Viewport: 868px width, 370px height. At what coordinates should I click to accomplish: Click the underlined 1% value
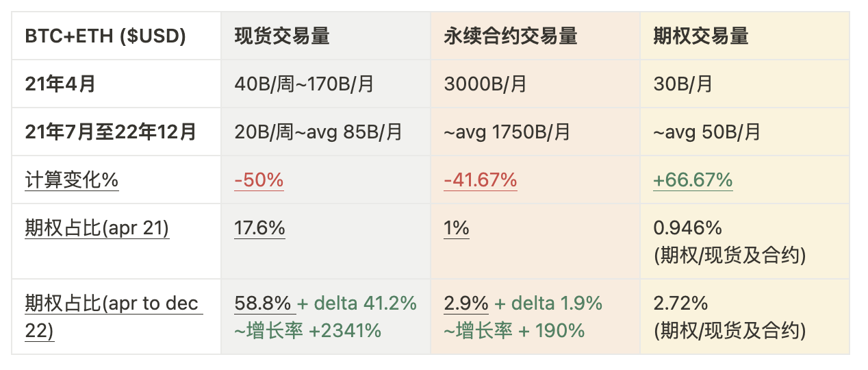click(457, 228)
